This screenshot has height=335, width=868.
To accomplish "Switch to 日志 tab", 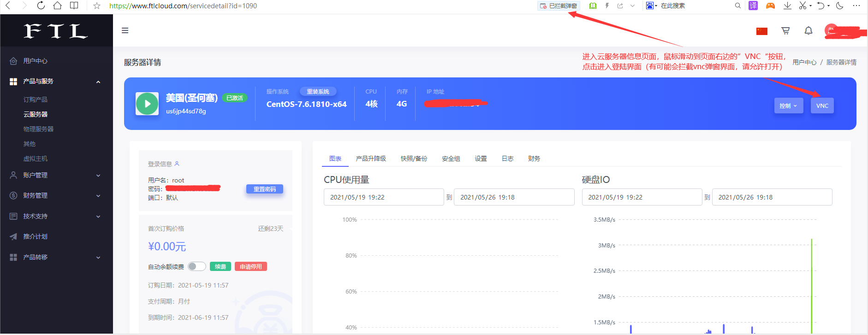I will click(x=508, y=159).
